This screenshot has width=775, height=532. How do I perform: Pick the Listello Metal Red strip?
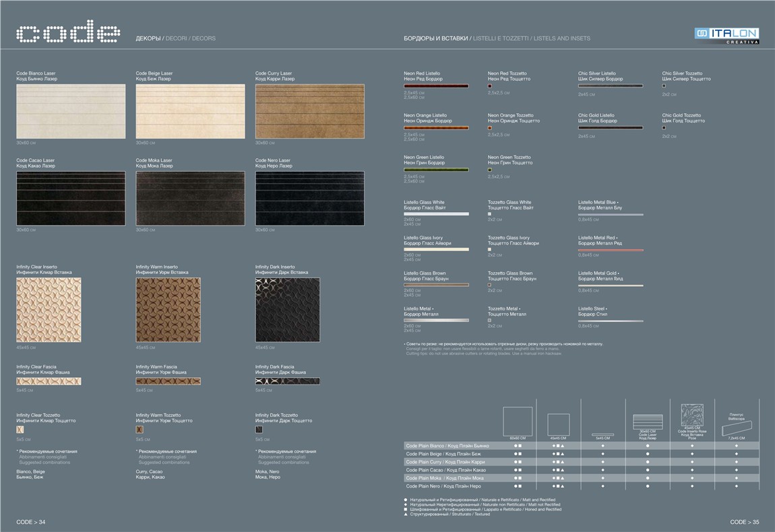tap(611, 251)
